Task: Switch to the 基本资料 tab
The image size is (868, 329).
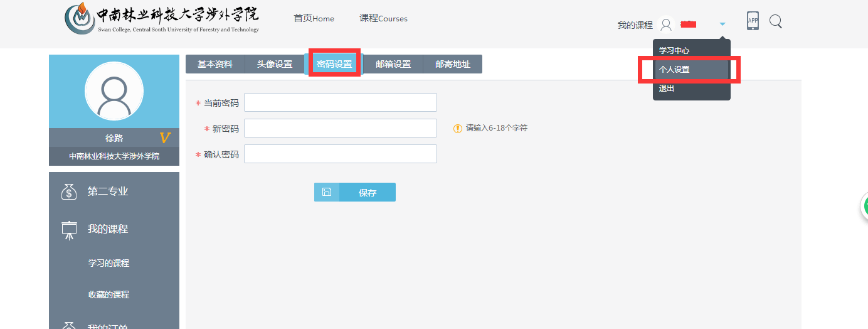Action: tap(215, 64)
